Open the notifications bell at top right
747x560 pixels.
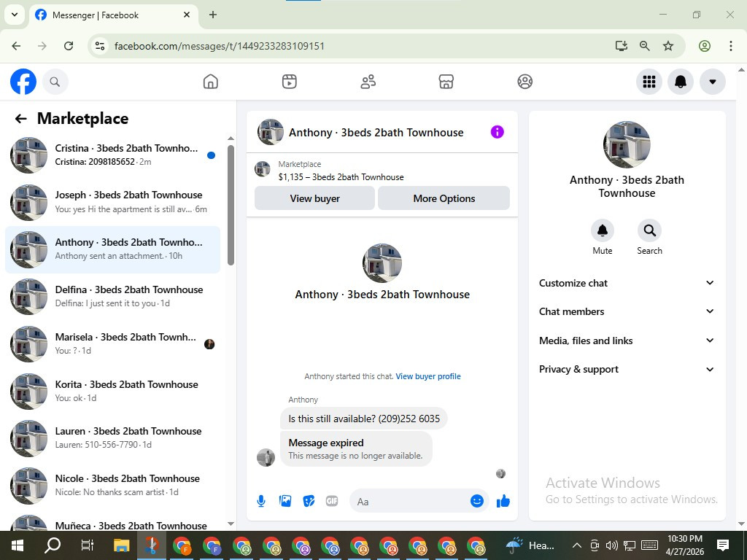click(681, 82)
